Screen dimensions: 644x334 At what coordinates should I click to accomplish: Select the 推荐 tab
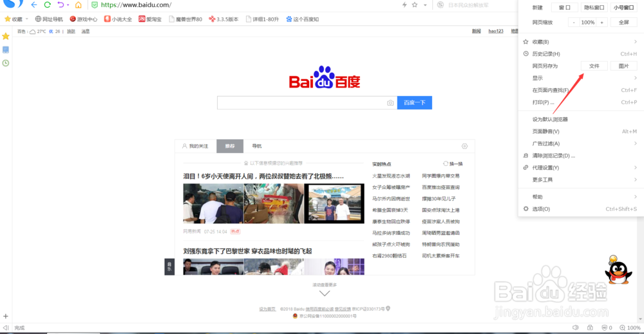pyautogui.click(x=230, y=146)
